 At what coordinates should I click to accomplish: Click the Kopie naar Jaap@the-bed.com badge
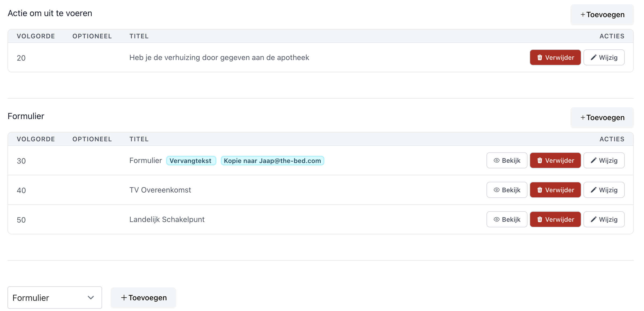272,161
